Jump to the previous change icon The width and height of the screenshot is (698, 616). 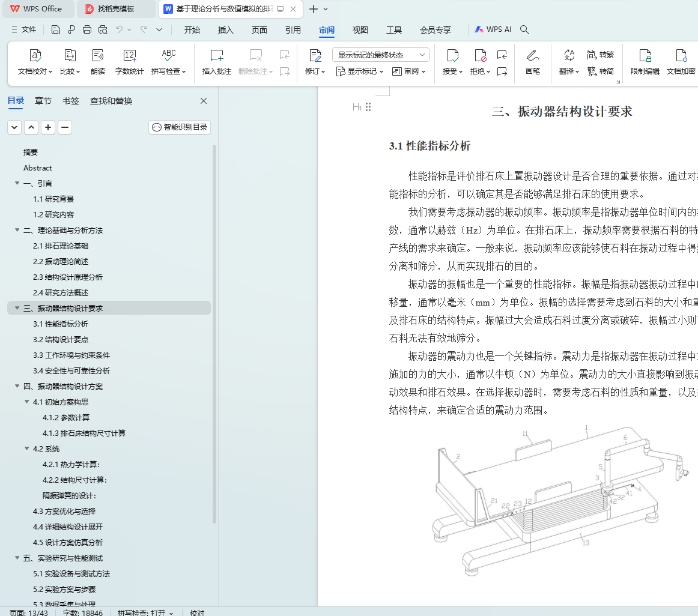point(502,55)
